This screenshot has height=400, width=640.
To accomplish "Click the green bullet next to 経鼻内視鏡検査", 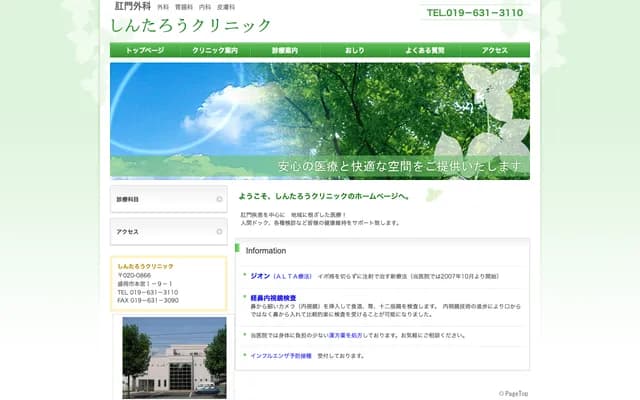I will tap(244, 297).
